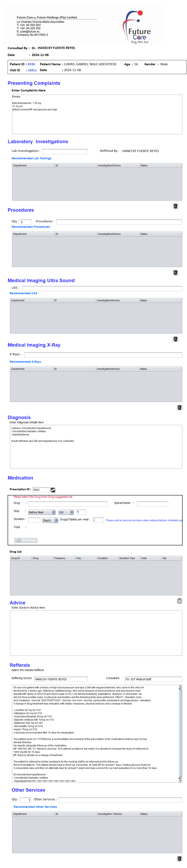
Task: Click trash icon under Procedures table
Action: [x=175, y=273]
